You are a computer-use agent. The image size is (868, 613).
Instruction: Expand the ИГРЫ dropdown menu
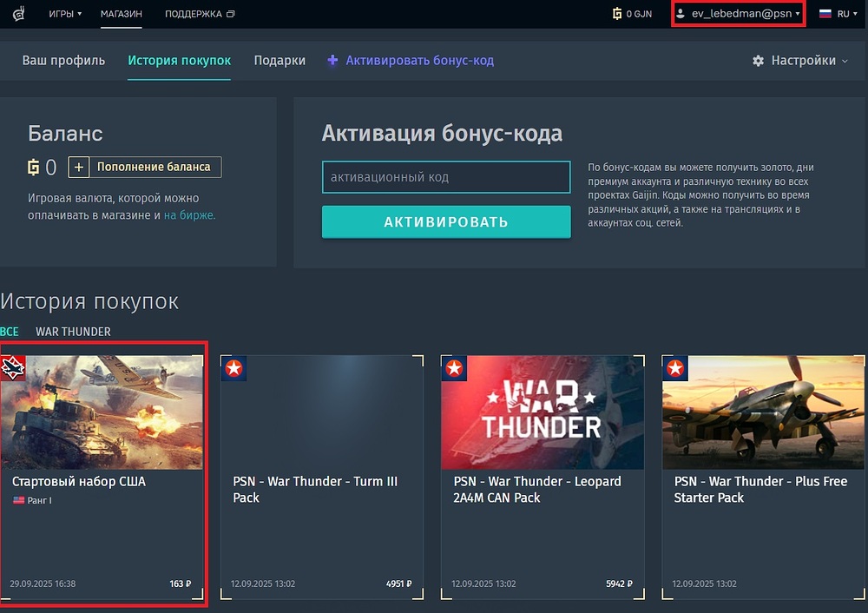[65, 14]
